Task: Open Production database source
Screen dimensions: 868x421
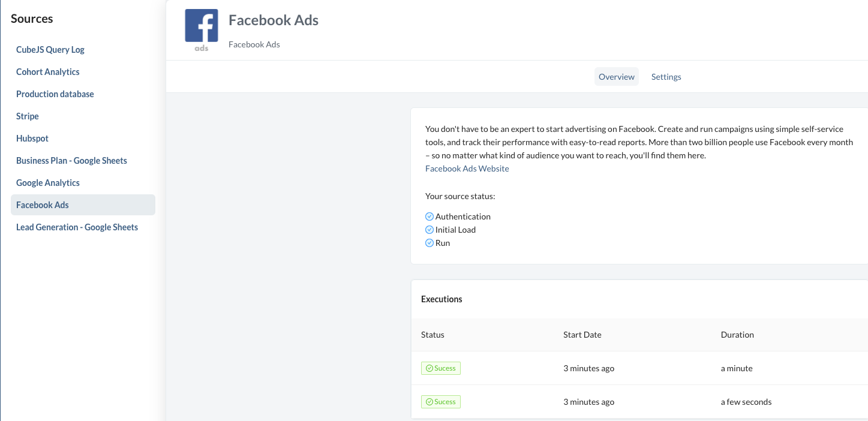Action: click(55, 94)
